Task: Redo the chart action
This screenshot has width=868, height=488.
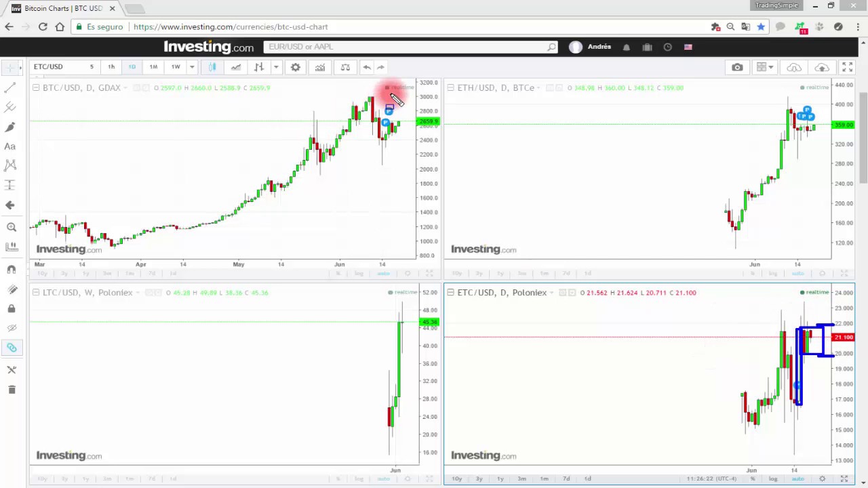Action: (x=381, y=67)
